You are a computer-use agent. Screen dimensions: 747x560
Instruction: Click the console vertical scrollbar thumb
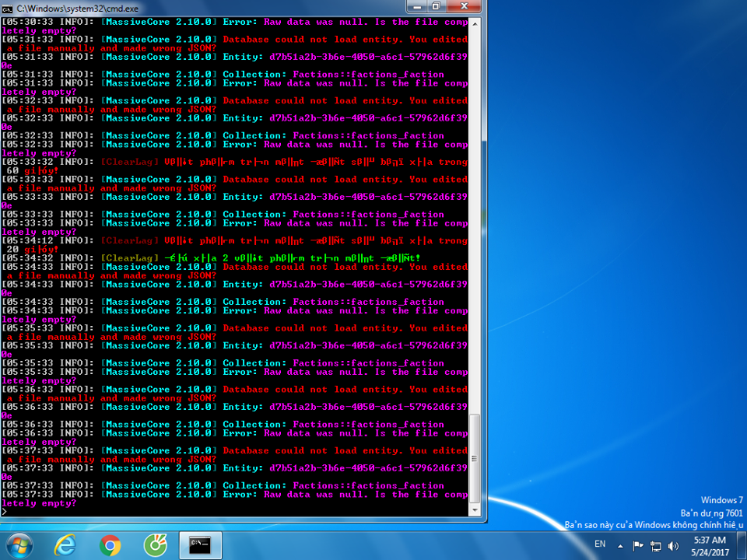click(x=475, y=459)
